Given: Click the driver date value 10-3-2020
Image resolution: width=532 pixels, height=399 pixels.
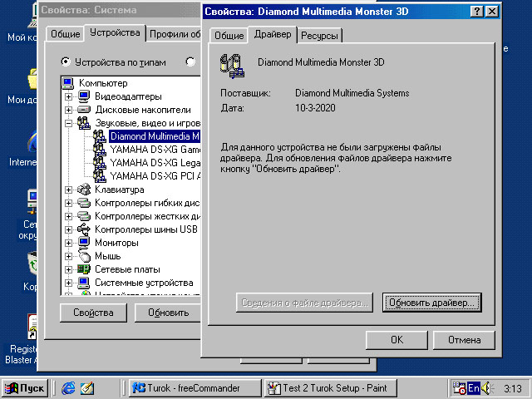Looking at the screenshot, I should 315,108.
